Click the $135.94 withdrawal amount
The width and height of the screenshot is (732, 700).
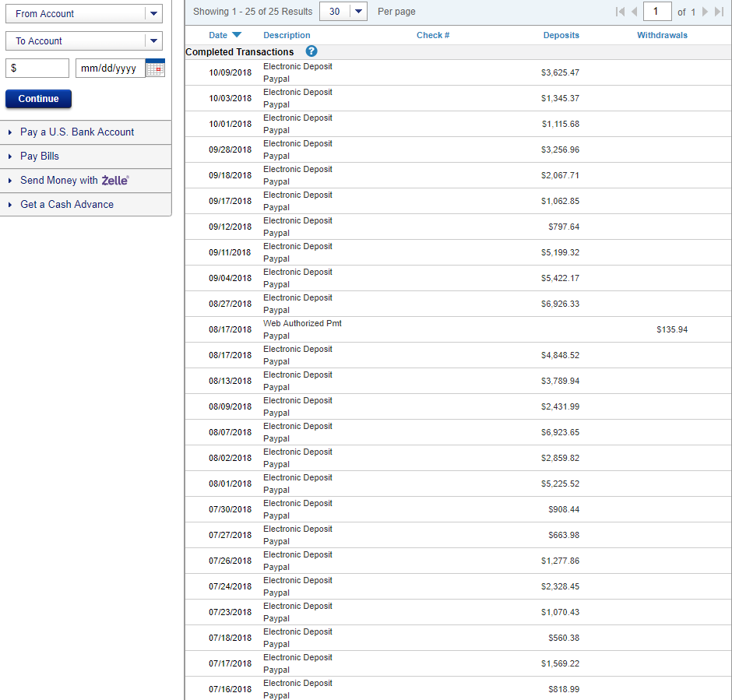[672, 329]
